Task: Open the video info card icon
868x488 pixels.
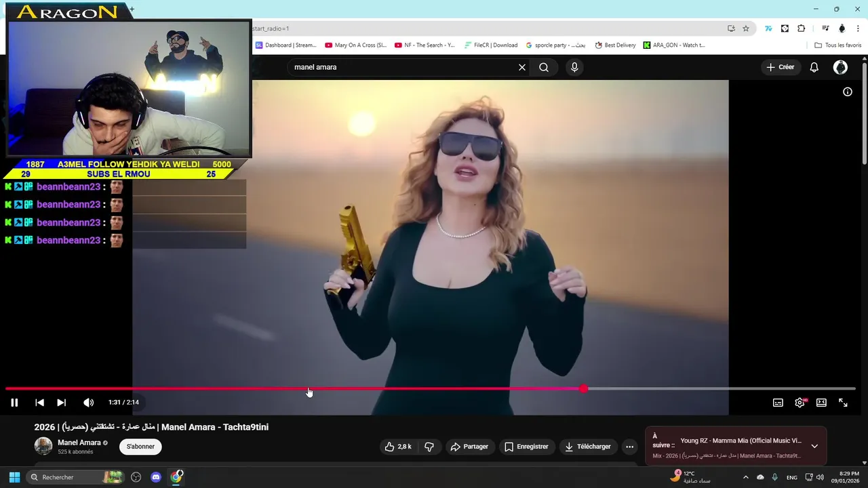Action: (848, 91)
